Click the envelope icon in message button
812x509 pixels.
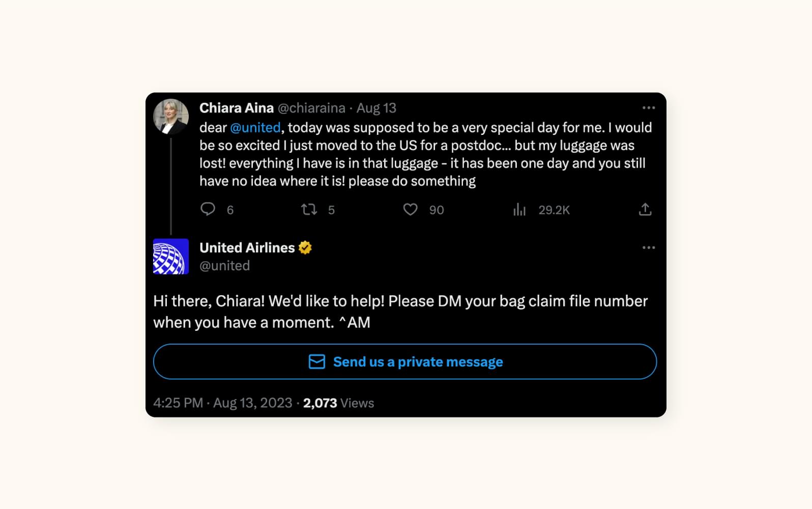click(x=316, y=362)
